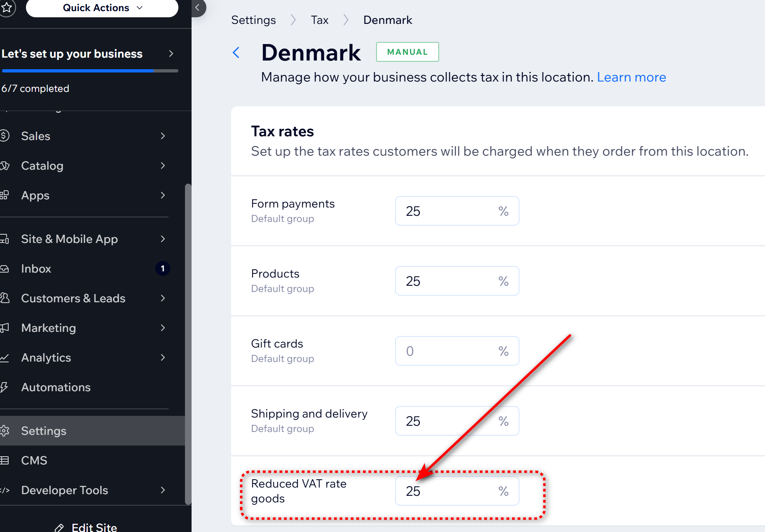765x532 pixels.
Task: Click the Inbox unread badge
Action: click(163, 268)
